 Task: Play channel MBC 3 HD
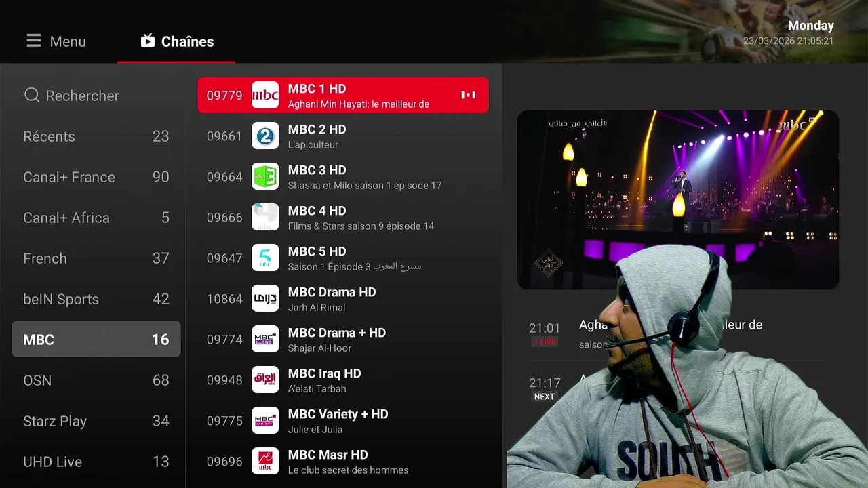(x=343, y=176)
